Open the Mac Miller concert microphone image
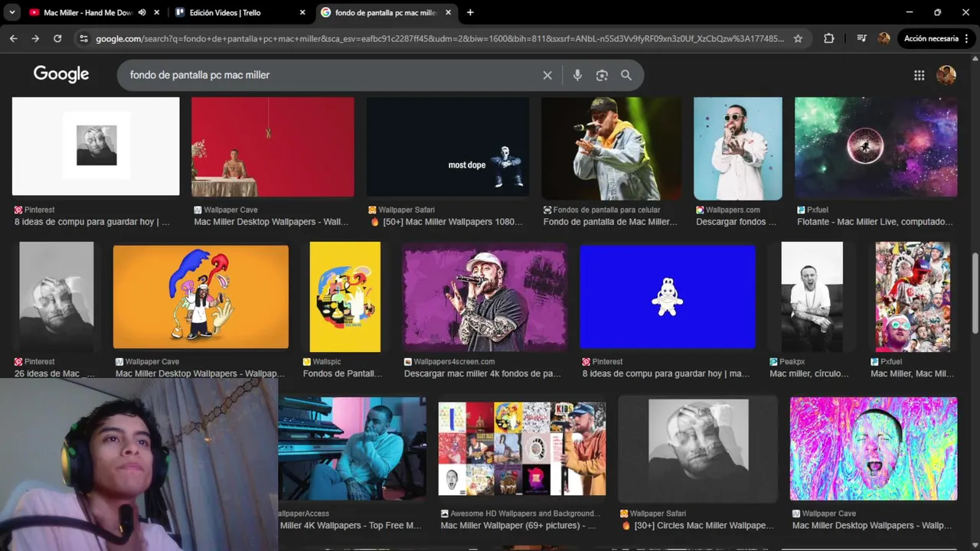 point(611,148)
